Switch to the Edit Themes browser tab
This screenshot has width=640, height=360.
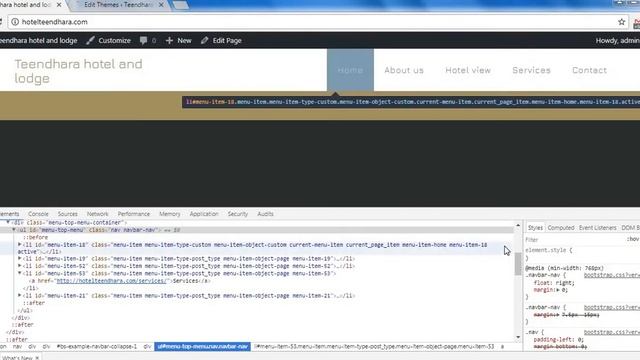pos(118,5)
